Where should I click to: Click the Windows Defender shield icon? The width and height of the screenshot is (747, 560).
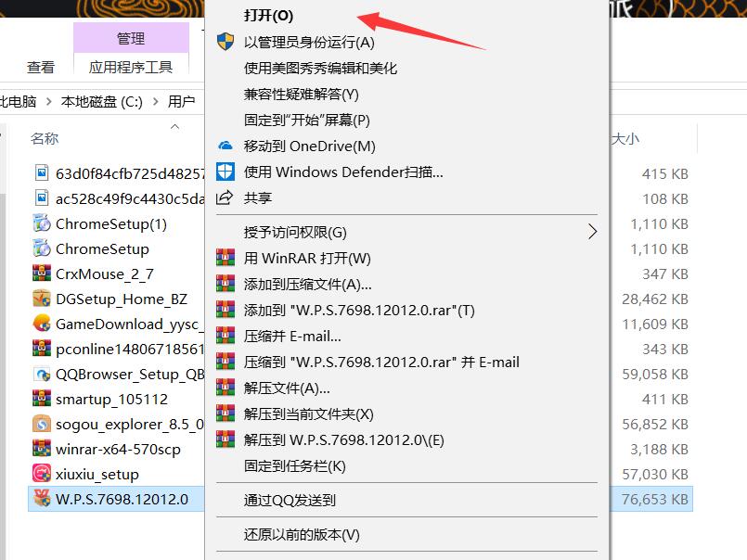click(225, 172)
